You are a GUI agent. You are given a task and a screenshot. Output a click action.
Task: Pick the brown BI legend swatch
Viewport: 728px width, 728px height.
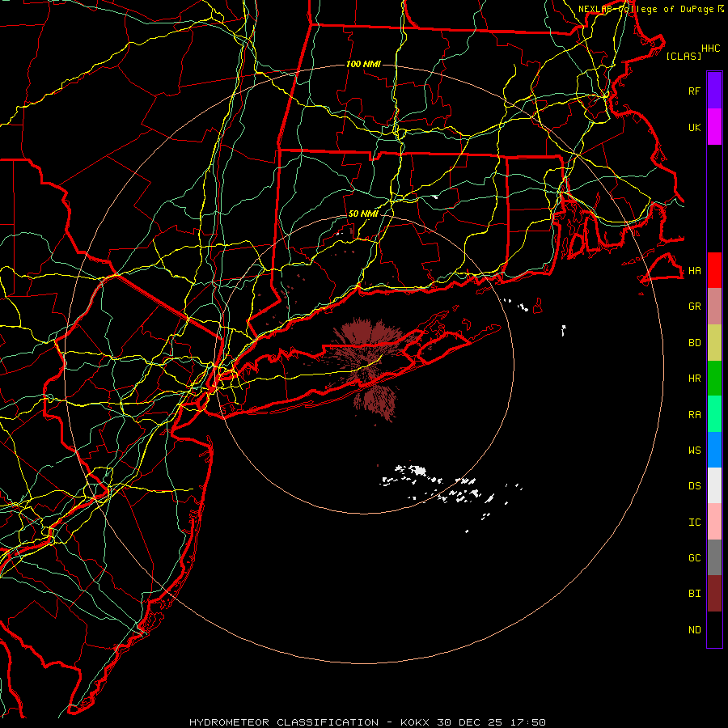tap(714, 594)
